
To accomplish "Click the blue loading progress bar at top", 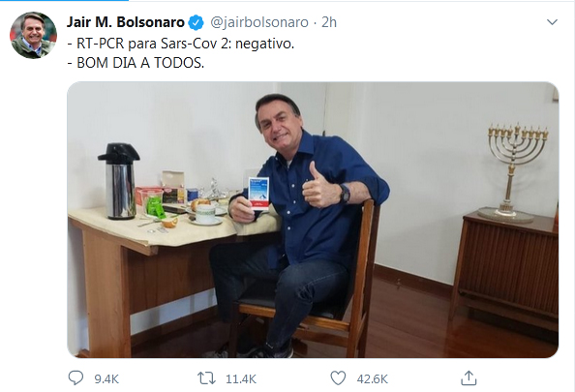I will (x=64, y=0).
